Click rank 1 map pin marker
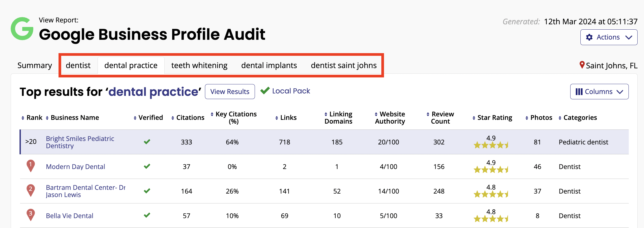Viewport: 644px width, 228px height. click(31, 166)
